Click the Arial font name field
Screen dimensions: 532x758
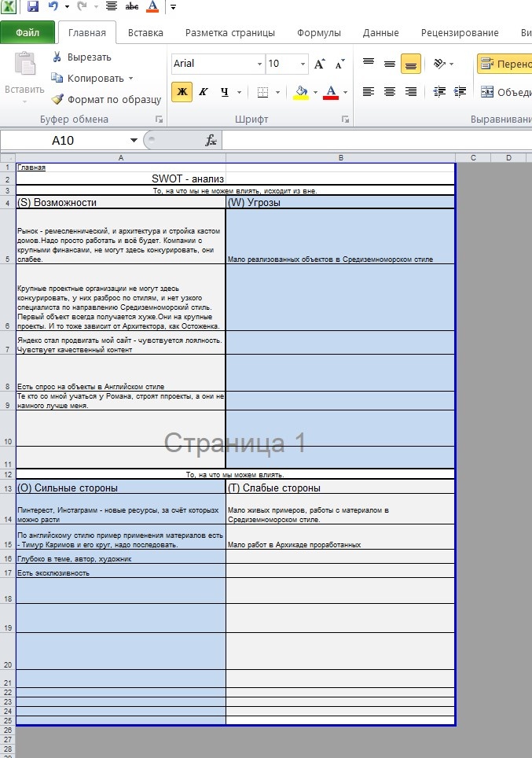[x=213, y=64]
